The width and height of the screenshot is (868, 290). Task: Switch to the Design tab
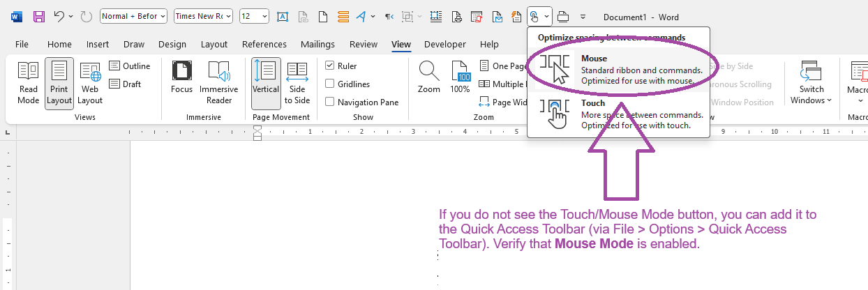point(172,44)
